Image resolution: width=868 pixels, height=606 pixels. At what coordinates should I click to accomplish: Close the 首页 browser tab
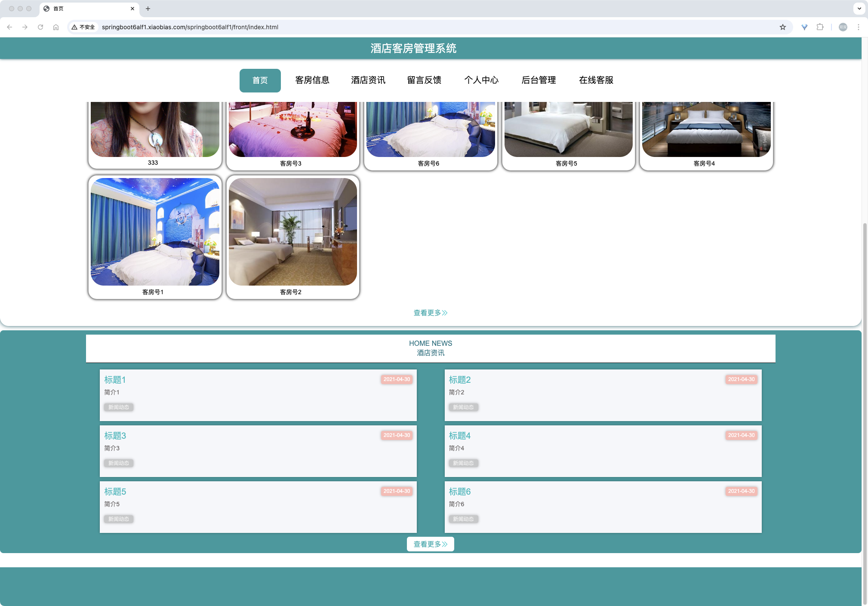[x=132, y=9]
